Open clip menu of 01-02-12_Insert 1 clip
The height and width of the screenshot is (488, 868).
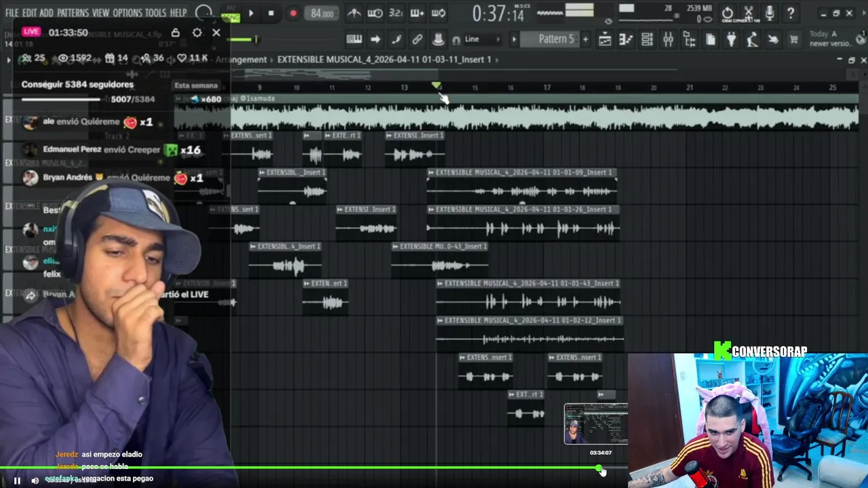(440, 320)
